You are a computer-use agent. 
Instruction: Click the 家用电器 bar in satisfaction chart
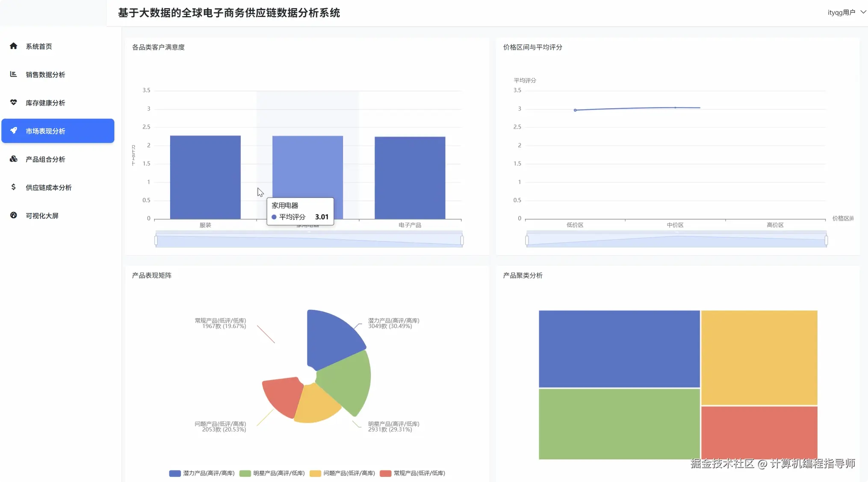point(307,167)
